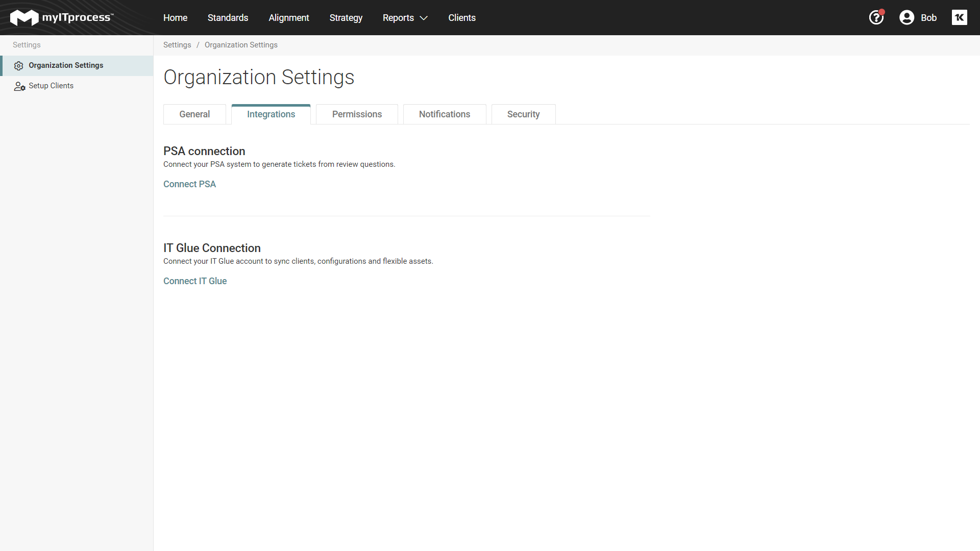The image size is (980, 551).
Task: Switch to the Security tab
Action: click(x=523, y=114)
